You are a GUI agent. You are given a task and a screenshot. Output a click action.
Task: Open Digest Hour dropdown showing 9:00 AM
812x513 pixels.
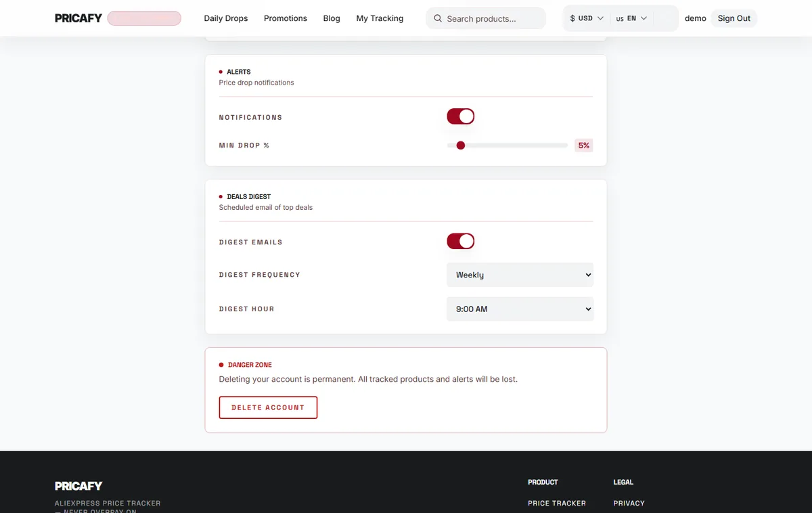click(520, 309)
